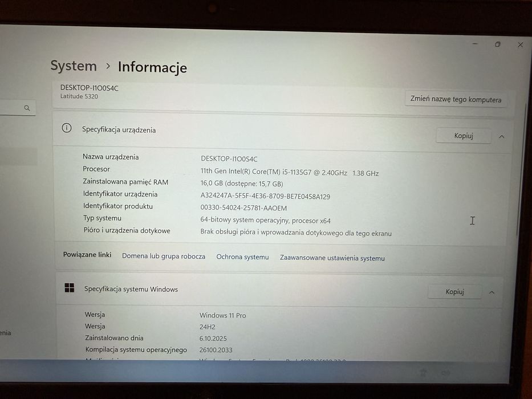532x399 pixels.
Task: Click the search magnifier icon in sidebar
Action: coord(27,108)
